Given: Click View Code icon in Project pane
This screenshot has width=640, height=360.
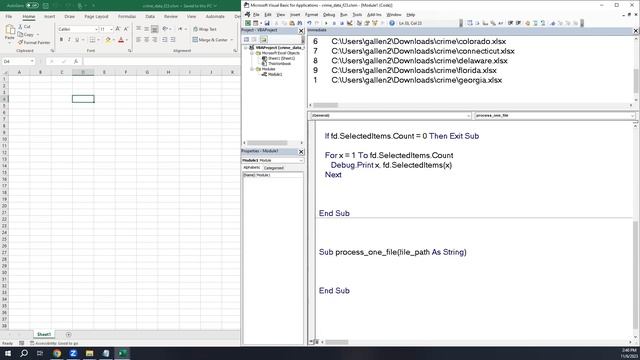Looking at the screenshot, I should point(247,39).
